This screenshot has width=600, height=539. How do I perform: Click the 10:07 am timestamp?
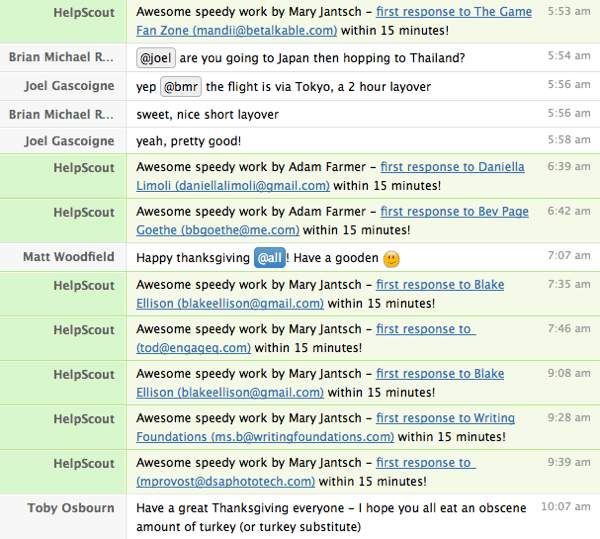pos(566,506)
